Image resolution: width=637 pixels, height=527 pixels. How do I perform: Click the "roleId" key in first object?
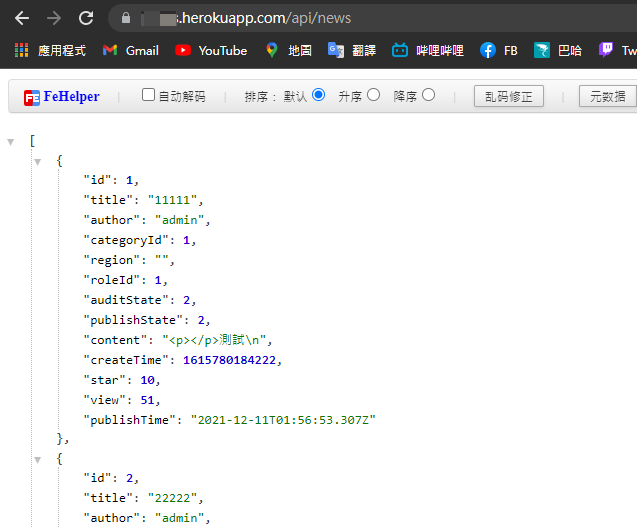click(111, 280)
